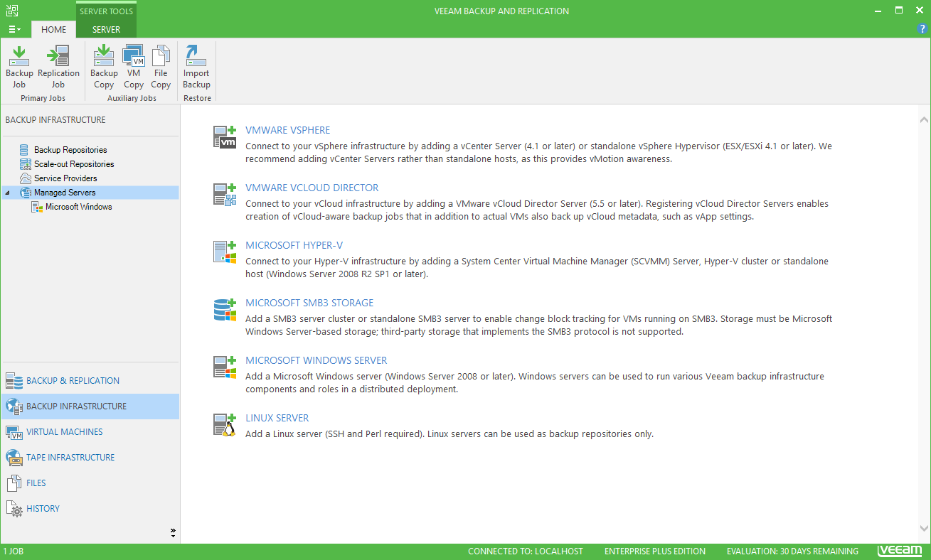Open the Tape Infrastructure view label
Viewport: 931px width, 560px height.
(70, 458)
